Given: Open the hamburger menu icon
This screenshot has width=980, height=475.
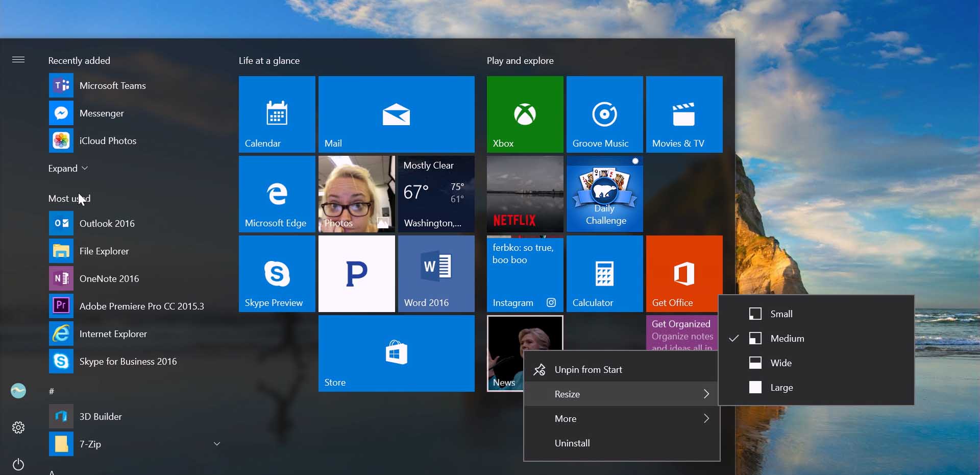Looking at the screenshot, I should 18,60.
